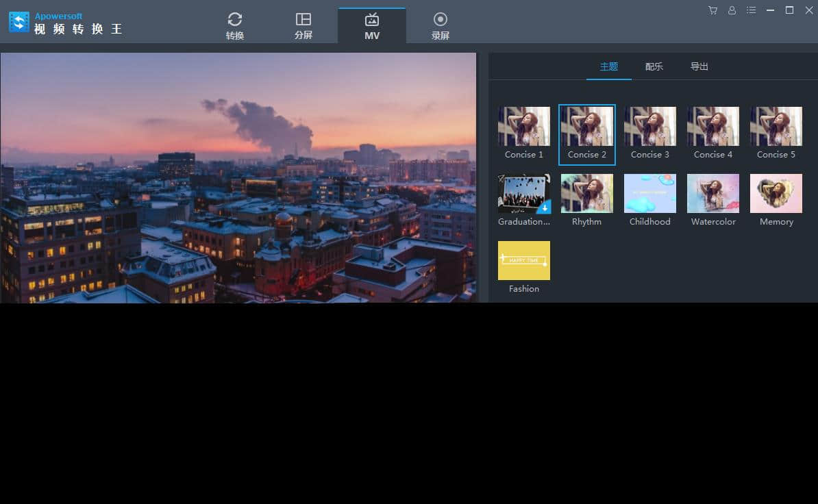Switch to the 配乐 music tab
Image resolution: width=818 pixels, height=504 pixels.
654,66
